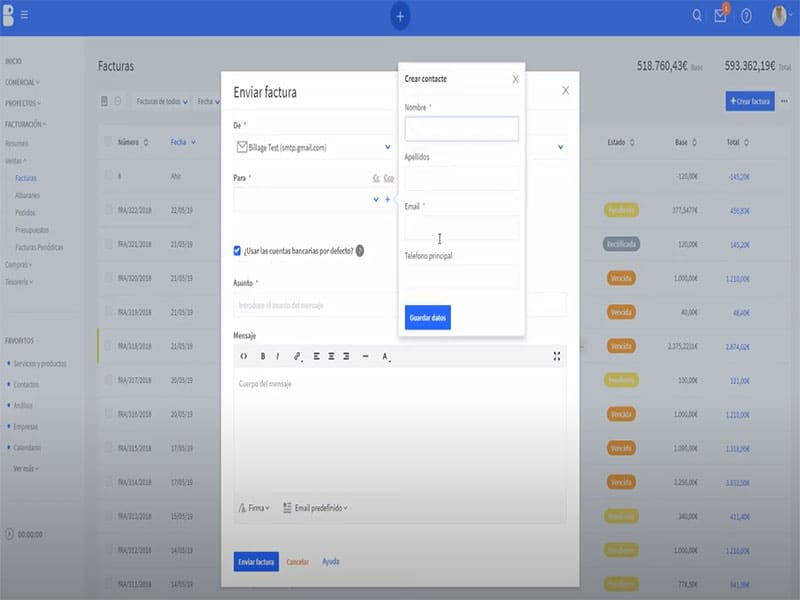
Task: Check the row for FRA/322 invoice
Action: click(108, 210)
